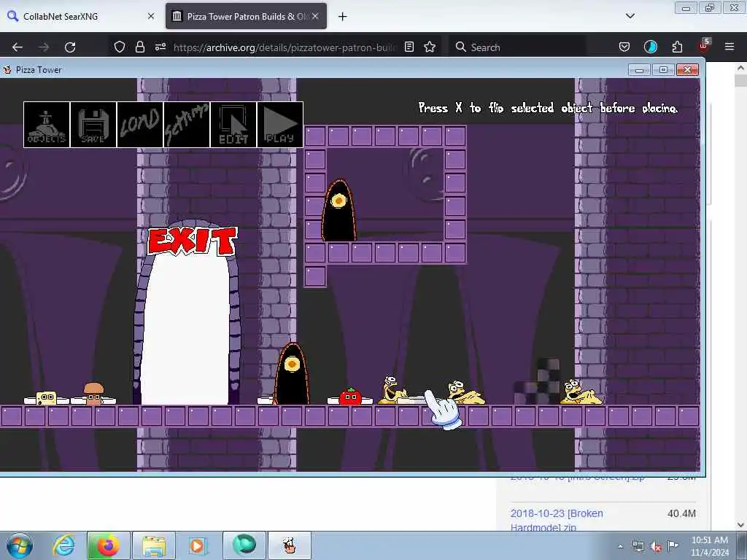Click the Save floppy disk button

93,125
